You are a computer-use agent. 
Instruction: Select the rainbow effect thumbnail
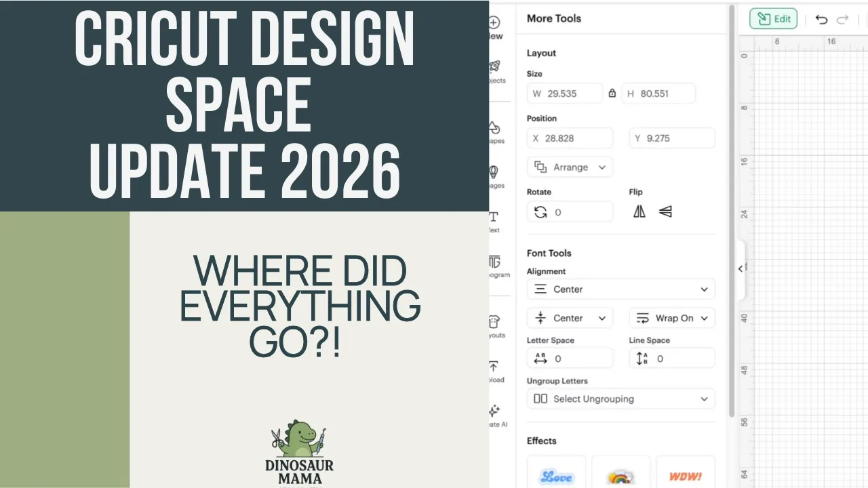(620, 472)
